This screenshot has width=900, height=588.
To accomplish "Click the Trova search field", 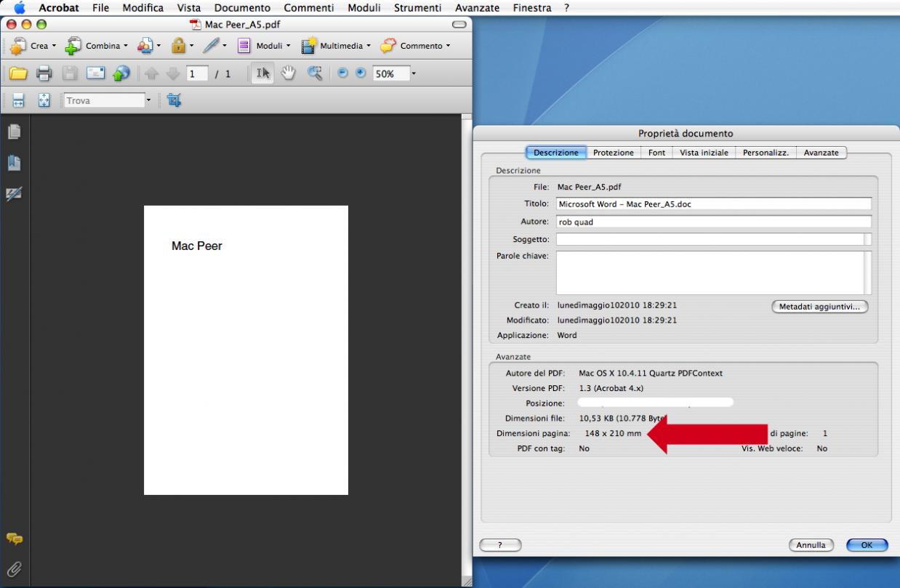I will click(104, 101).
